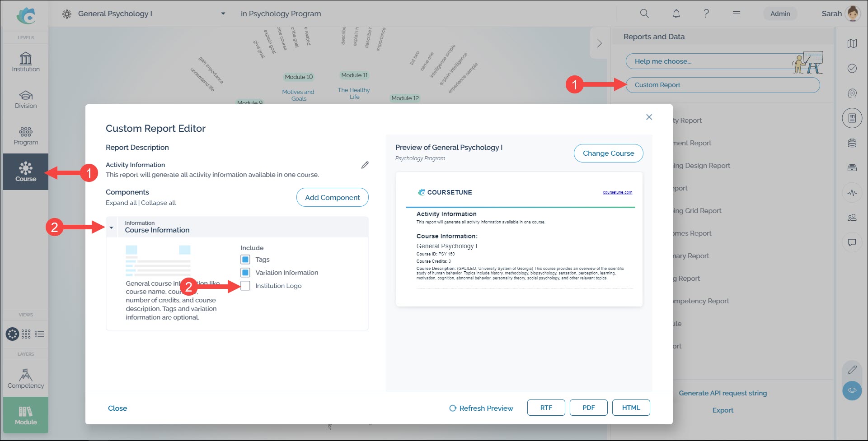Collapse the Course Information component
868x441 pixels.
pyautogui.click(x=112, y=227)
